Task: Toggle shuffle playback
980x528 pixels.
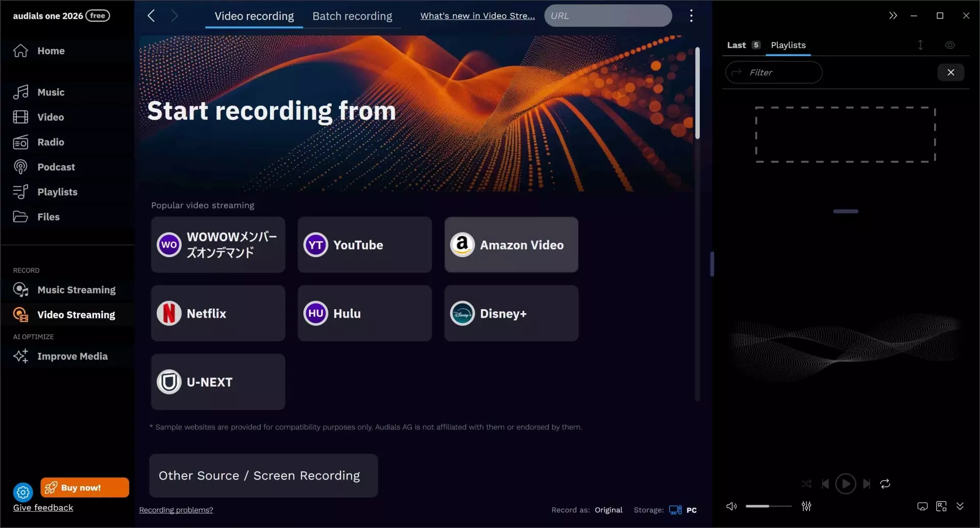Action: [x=806, y=484]
